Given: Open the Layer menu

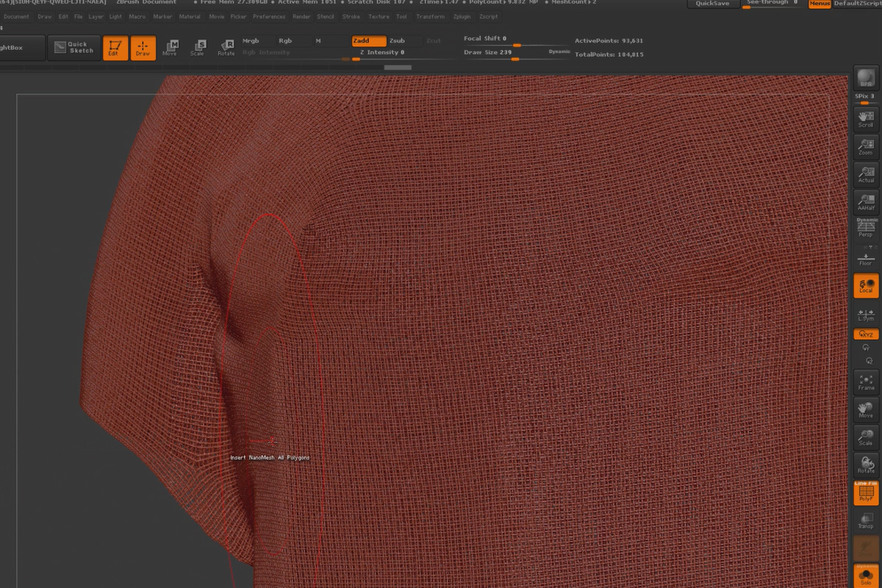Looking at the screenshot, I should 96,16.
